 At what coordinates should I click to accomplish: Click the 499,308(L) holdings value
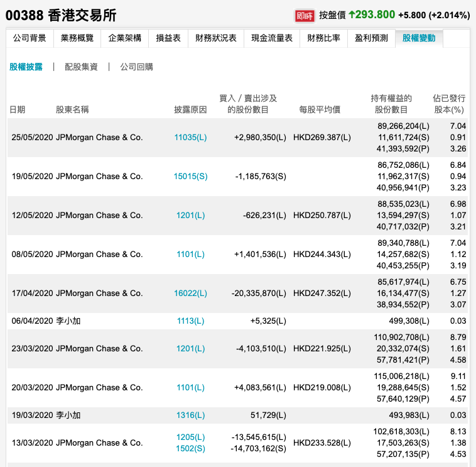409,321
